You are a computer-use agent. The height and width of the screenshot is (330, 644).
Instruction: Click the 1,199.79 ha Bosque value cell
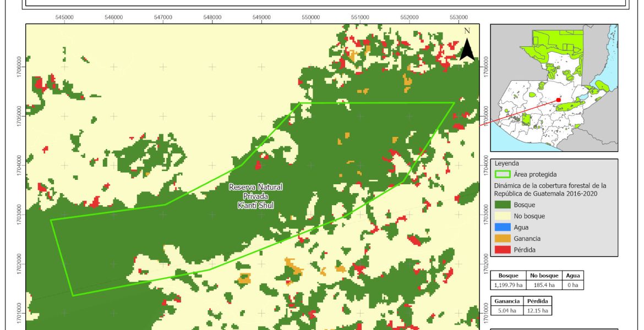509,285
